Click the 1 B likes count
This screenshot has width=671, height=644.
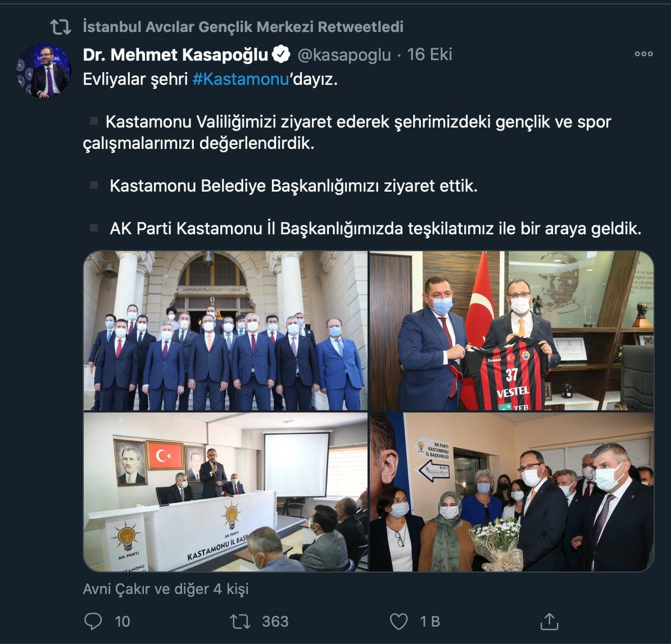[x=430, y=622]
